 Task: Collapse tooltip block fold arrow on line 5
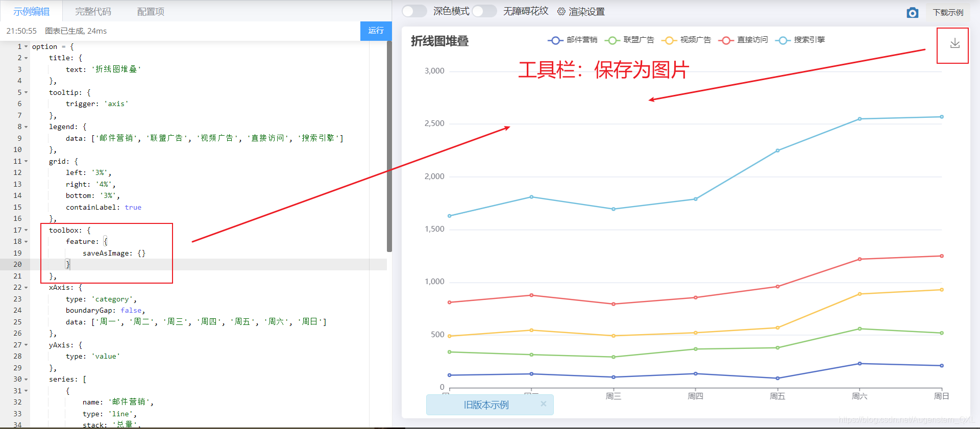[x=26, y=92]
